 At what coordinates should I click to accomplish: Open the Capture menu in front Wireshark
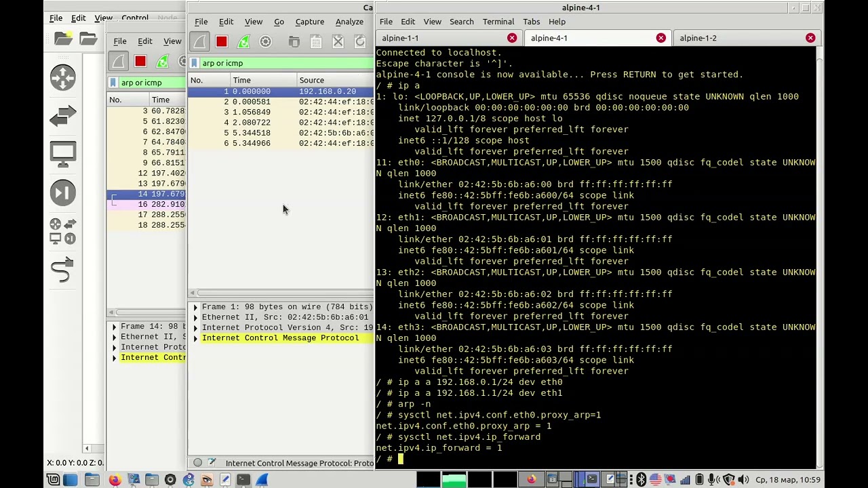[x=309, y=22]
